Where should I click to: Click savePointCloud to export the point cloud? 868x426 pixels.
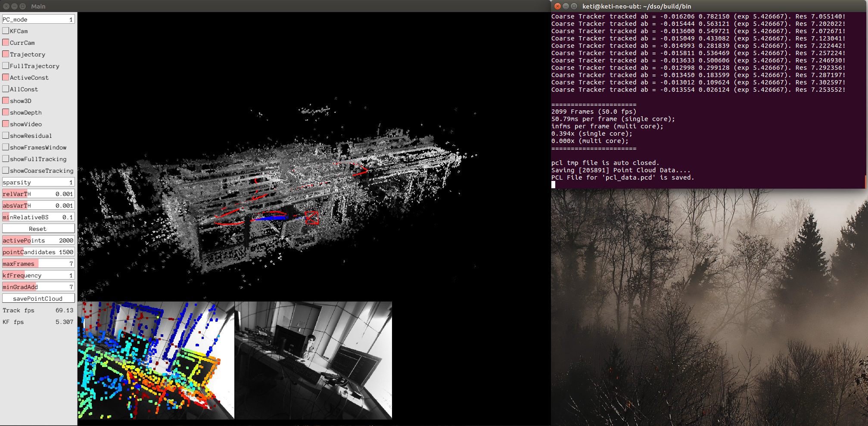click(38, 298)
